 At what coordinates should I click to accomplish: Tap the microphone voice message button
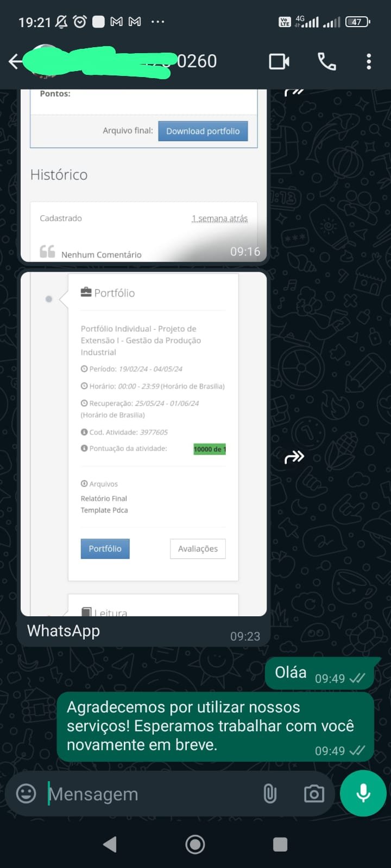pos(363,793)
